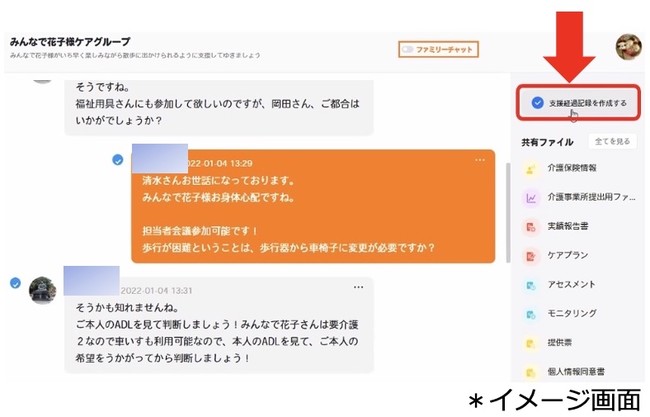The width and height of the screenshot is (650, 417).
Task: Click the 全てを見る button
Action: [612, 141]
